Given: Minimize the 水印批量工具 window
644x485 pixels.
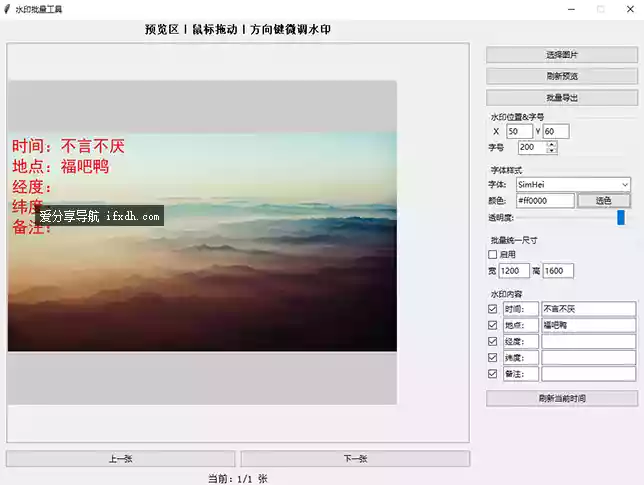Looking at the screenshot, I should click(x=571, y=9).
